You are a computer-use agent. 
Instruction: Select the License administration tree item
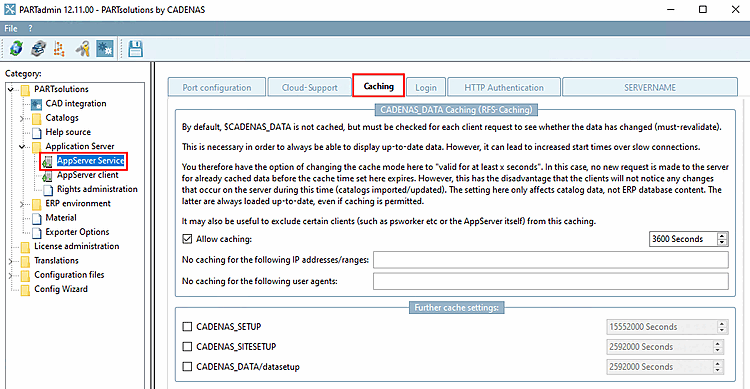click(77, 246)
